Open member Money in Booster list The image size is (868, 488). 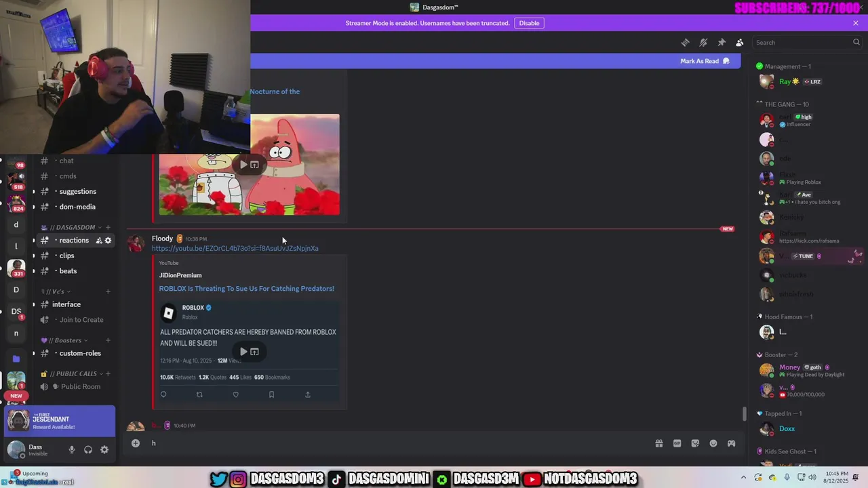tap(807, 370)
